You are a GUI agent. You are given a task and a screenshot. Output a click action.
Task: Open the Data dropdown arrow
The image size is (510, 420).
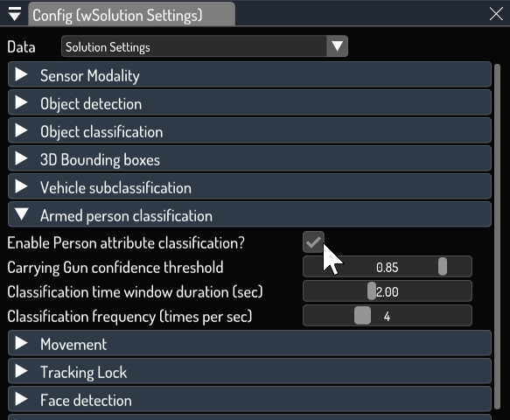pyautogui.click(x=337, y=46)
